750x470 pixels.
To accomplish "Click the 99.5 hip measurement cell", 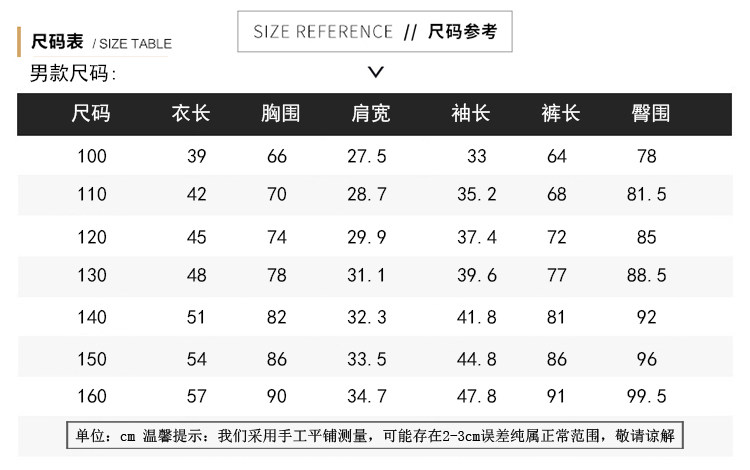I will 647,396.
